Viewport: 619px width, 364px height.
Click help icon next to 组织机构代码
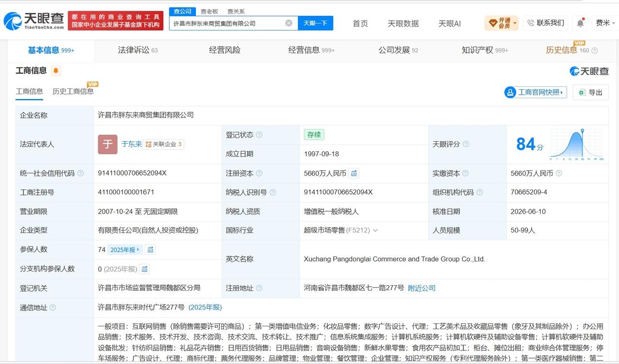(479, 192)
